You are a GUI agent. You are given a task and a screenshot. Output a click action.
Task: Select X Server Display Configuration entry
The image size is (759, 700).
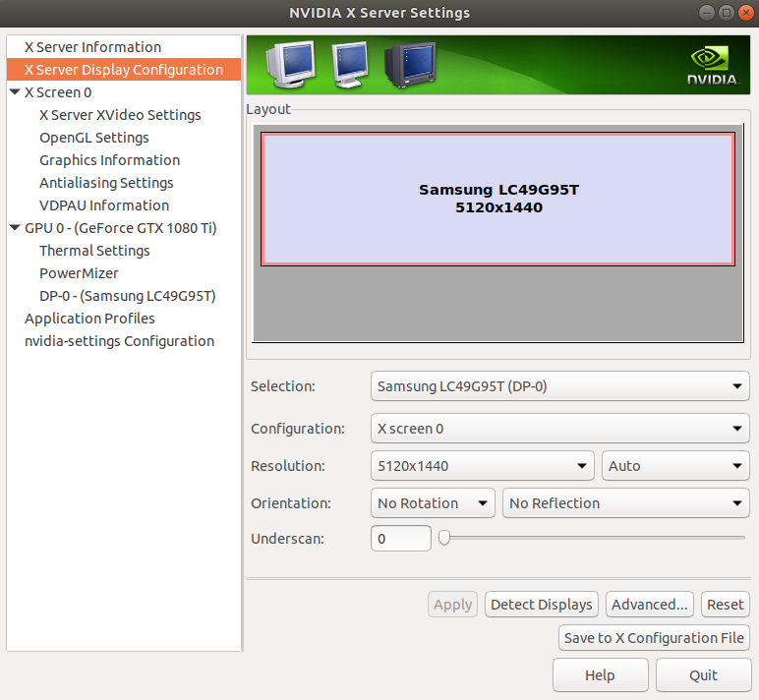click(124, 70)
